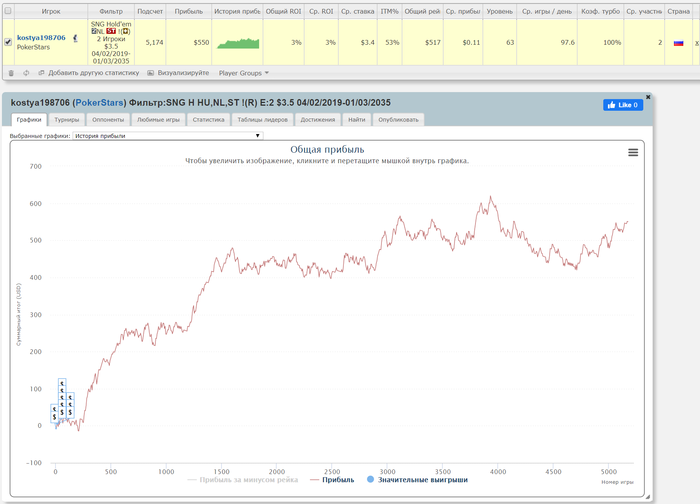
Task: Click Добавить другую статистику button
Action: point(89,73)
